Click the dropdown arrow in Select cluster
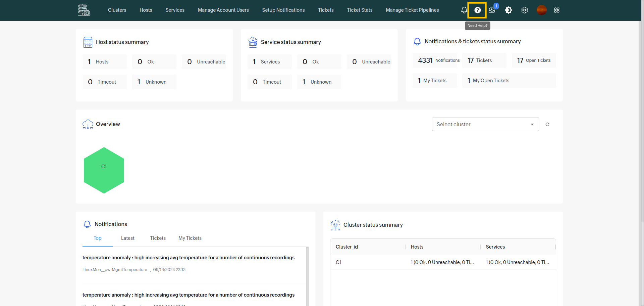The width and height of the screenshot is (644, 306). pyautogui.click(x=532, y=125)
